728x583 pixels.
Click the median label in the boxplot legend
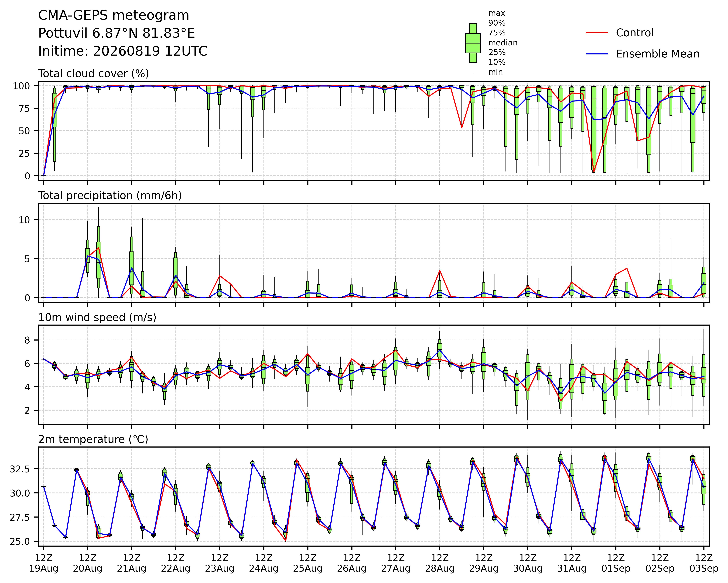click(x=503, y=43)
